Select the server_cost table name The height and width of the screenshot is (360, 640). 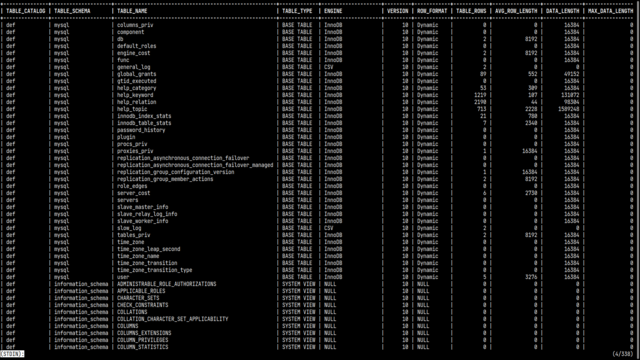point(133,193)
